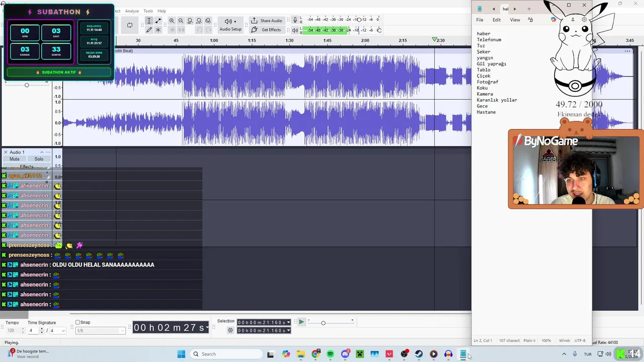Open Steam from the taskbar

tap(419, 354)
